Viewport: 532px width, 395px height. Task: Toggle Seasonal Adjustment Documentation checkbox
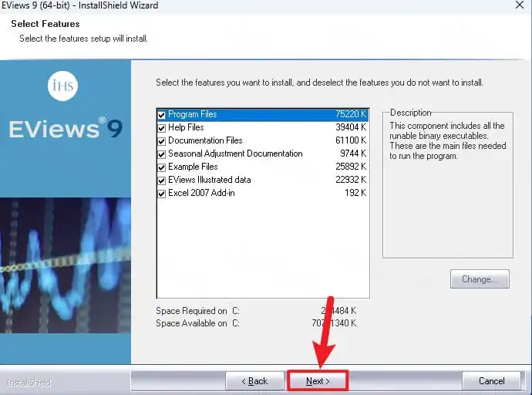point(161,154)
